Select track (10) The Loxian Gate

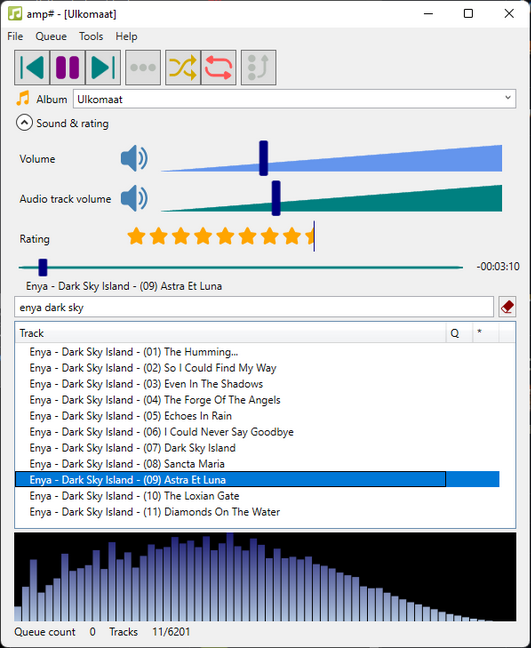coord(257,496)
